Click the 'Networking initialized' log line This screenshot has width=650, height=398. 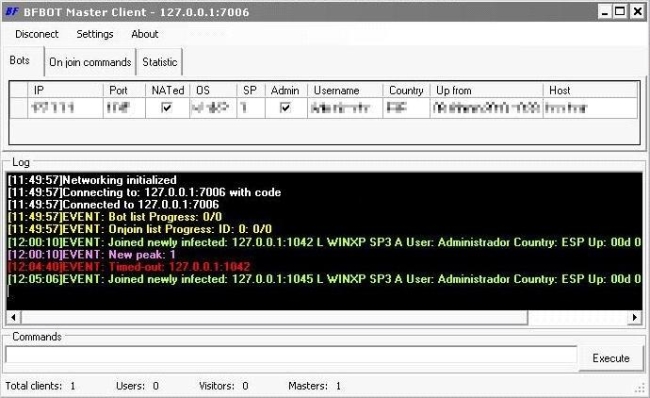point(92,180)
